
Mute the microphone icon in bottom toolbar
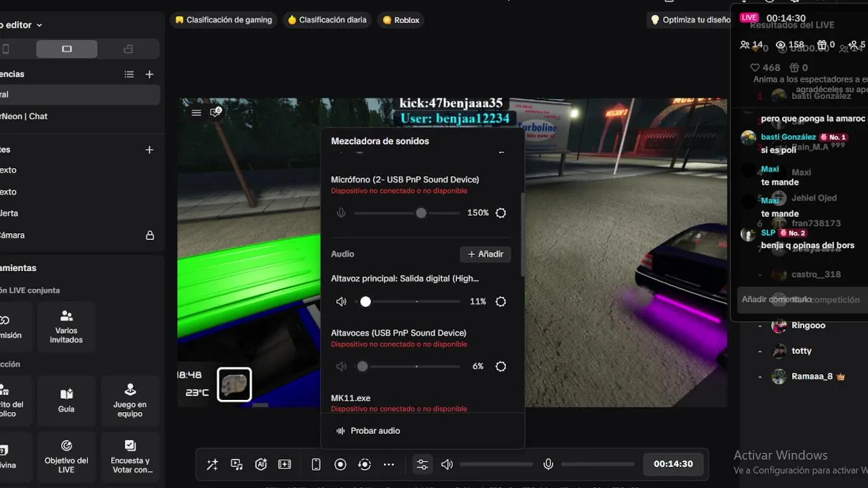(548, 464)
